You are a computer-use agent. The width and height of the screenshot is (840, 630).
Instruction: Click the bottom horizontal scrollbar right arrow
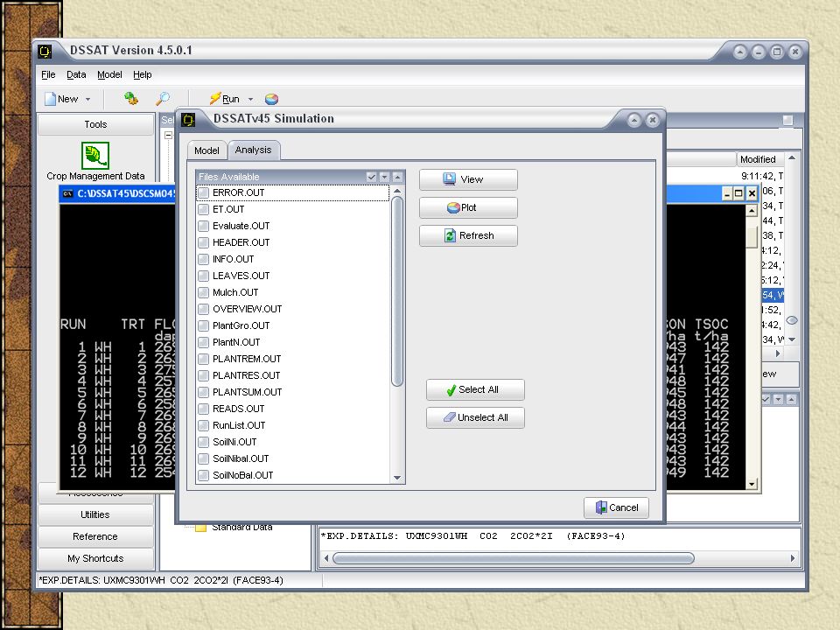(793, 558)
